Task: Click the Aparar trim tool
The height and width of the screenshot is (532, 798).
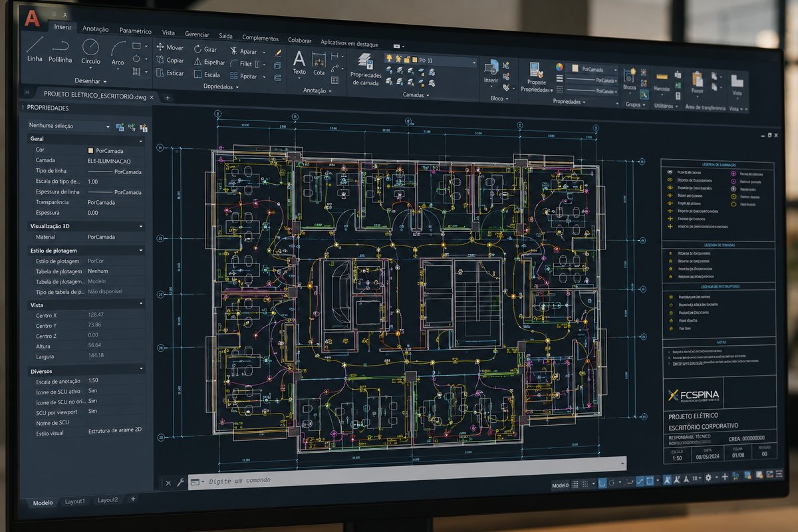Action: tap(243, 51)
